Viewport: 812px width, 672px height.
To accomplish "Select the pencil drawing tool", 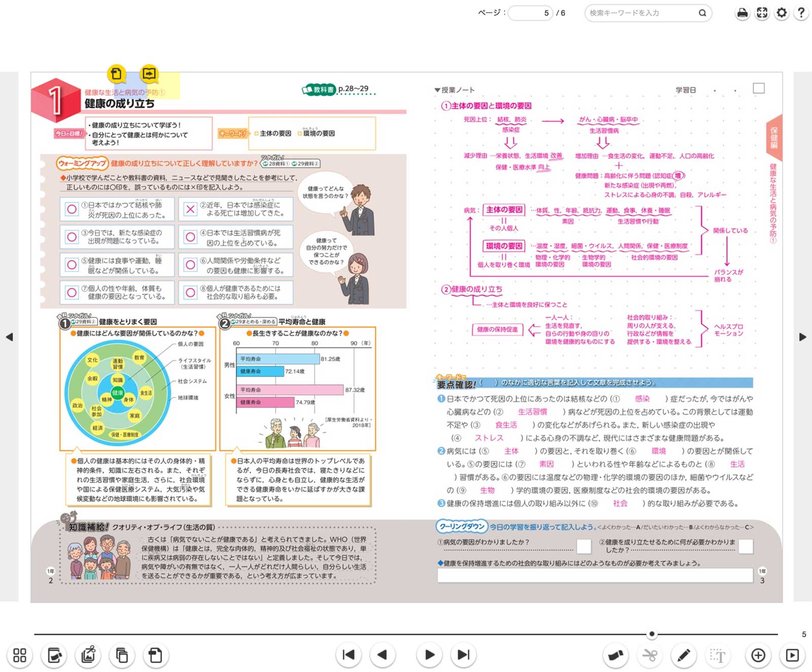I will coord(684,655).
